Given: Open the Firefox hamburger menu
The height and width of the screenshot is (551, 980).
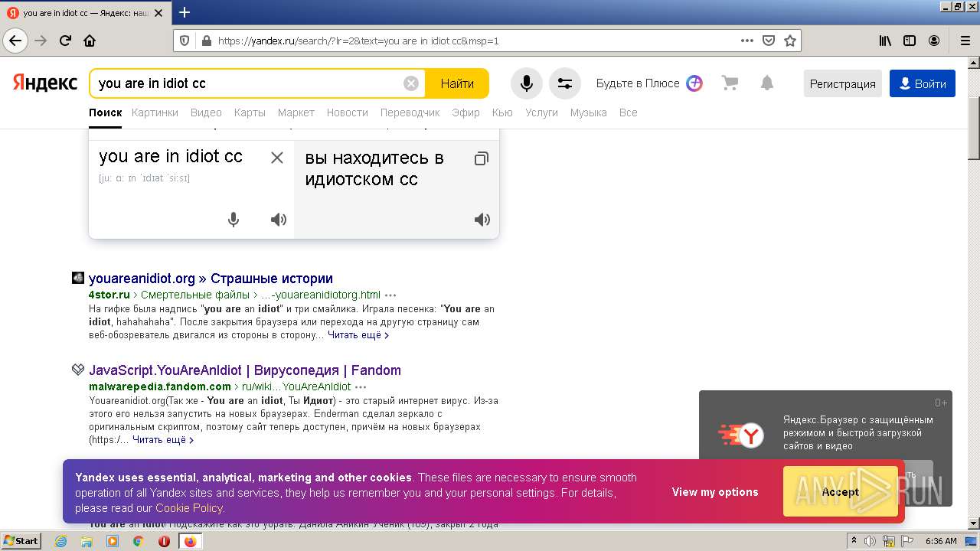Looking at the screenshot, I should [965, 41].
